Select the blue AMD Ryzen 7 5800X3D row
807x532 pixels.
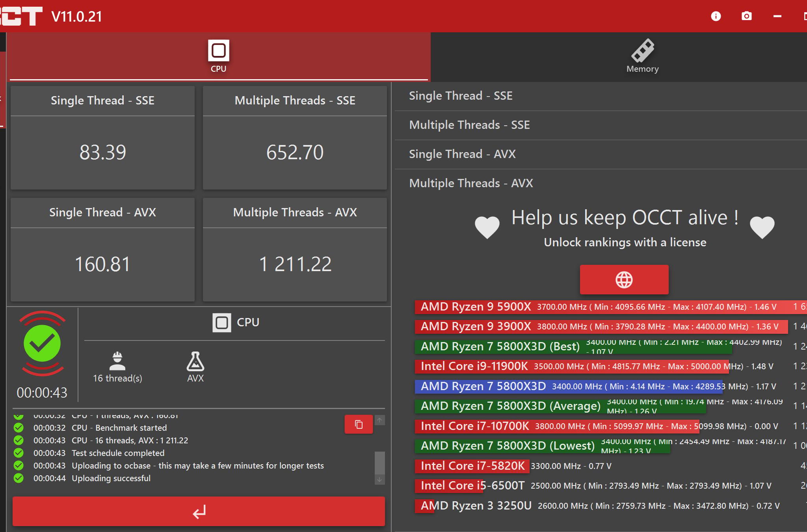[x=611, y=387]
